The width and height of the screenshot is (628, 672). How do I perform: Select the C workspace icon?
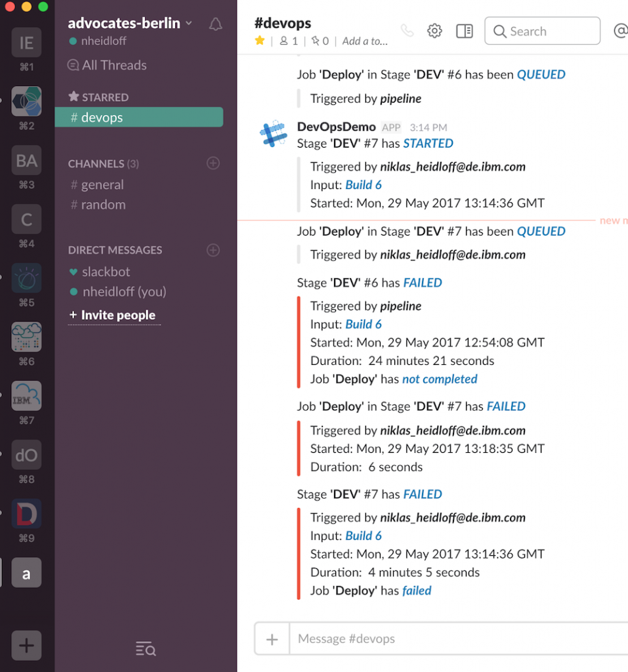tap(26, 219)
